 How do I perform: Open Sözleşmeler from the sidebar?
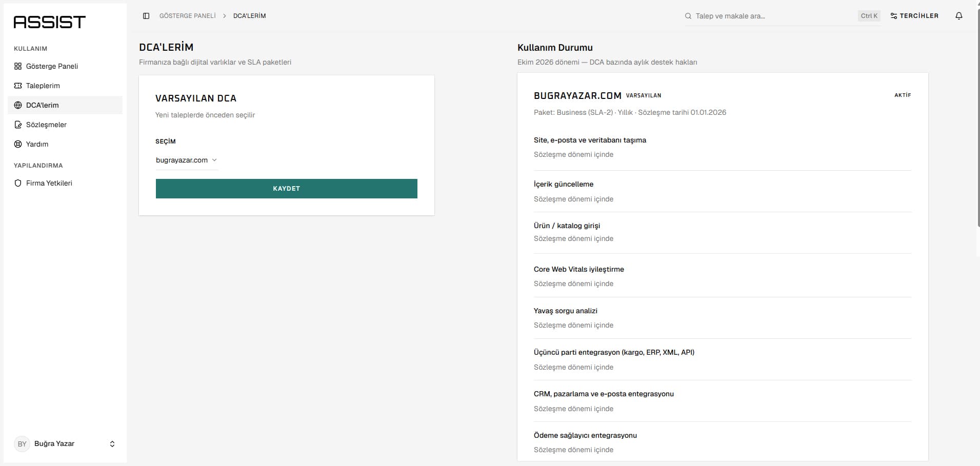[x=65, y=125]
